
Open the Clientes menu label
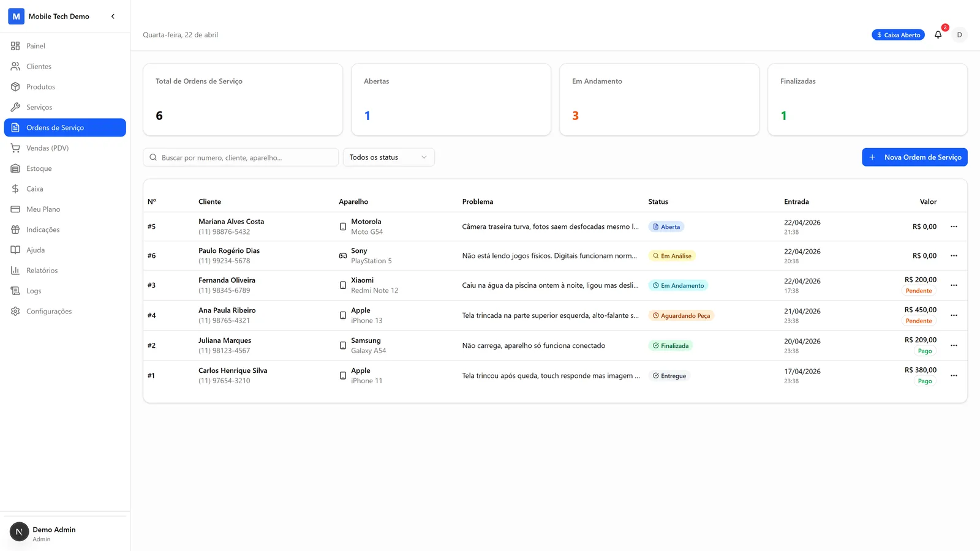point(39,66)
